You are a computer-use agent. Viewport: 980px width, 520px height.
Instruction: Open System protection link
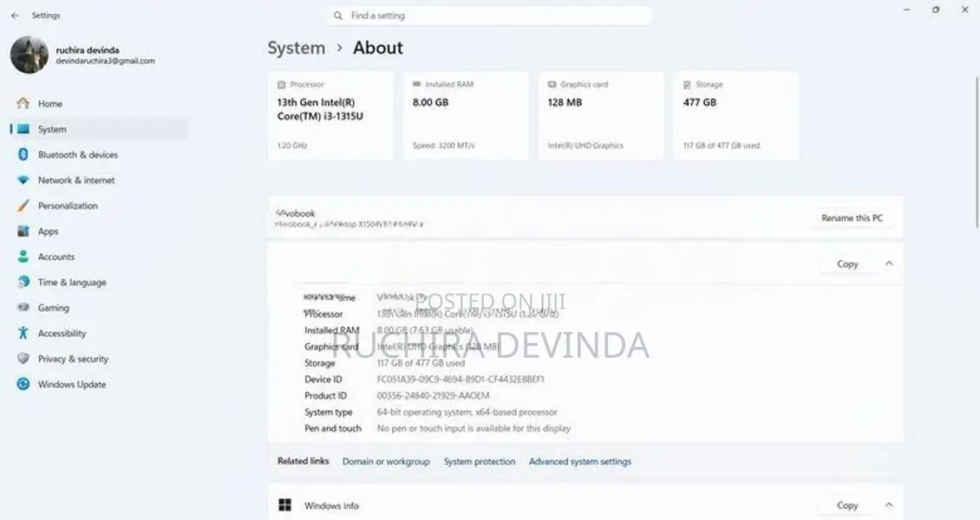click(x=480, y=461)
